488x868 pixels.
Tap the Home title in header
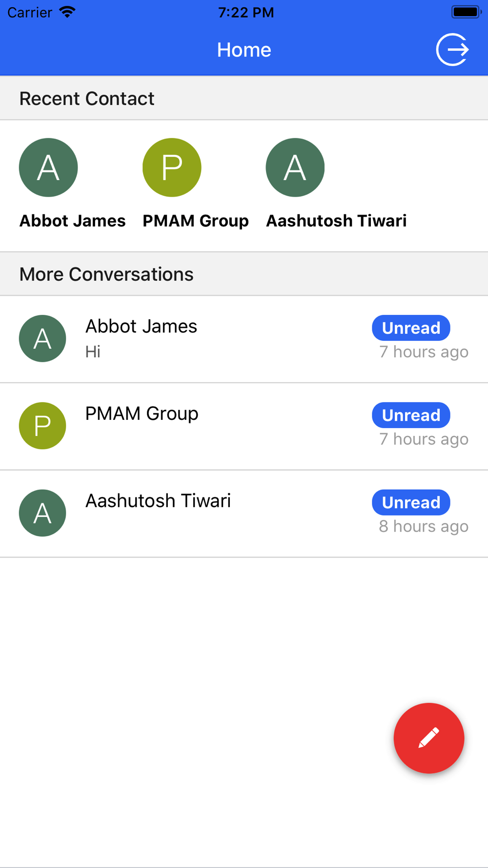coord(244,50)
